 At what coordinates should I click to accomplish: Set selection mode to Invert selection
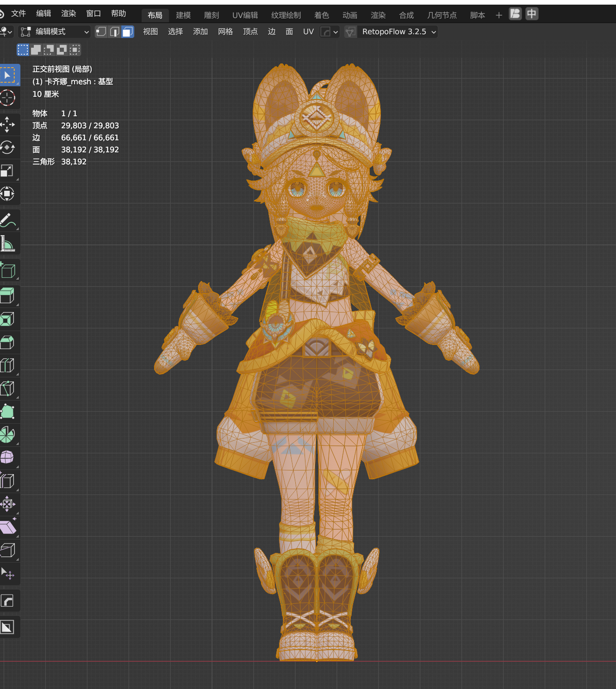[62, 50]
